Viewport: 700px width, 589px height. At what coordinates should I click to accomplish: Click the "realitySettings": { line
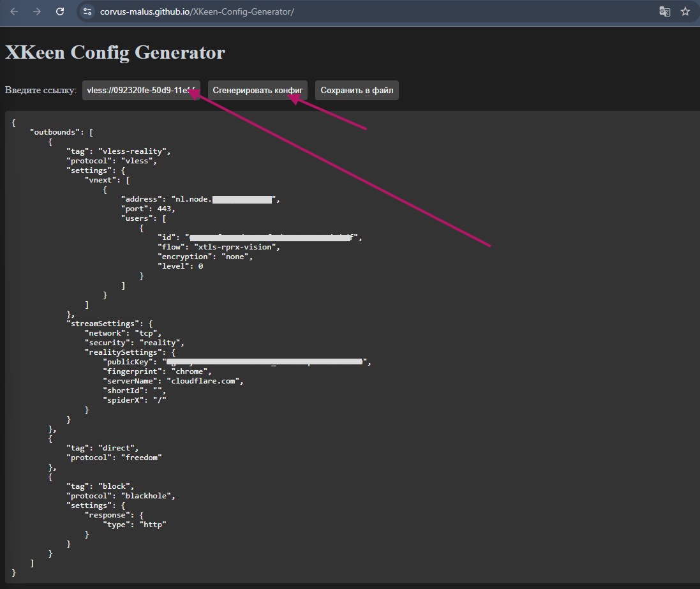(130, 352)
